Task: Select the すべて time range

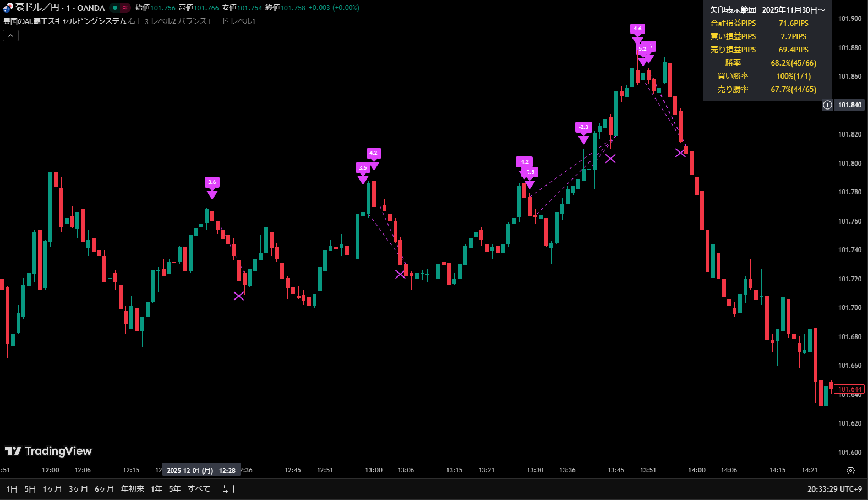Action: (x=199, y=489)
